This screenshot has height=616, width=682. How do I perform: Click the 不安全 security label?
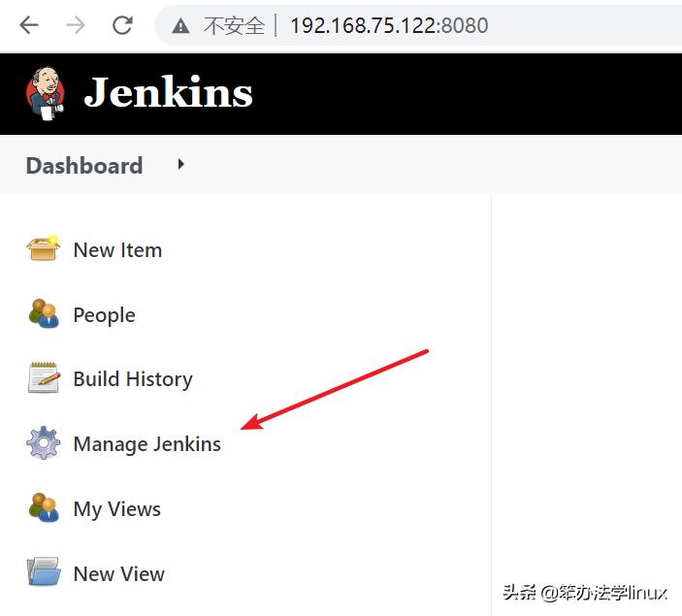pos(234,25)
